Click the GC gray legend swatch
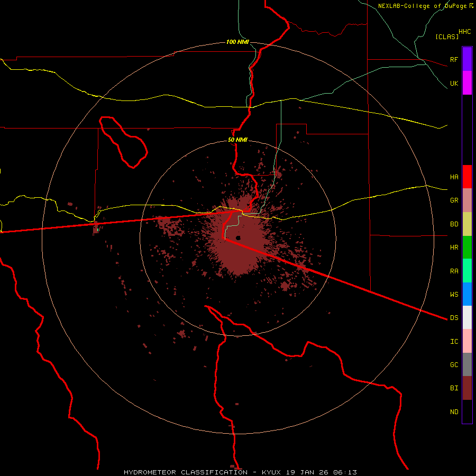The width and height of the screenshot is (476, 476). tap(467, 364)
